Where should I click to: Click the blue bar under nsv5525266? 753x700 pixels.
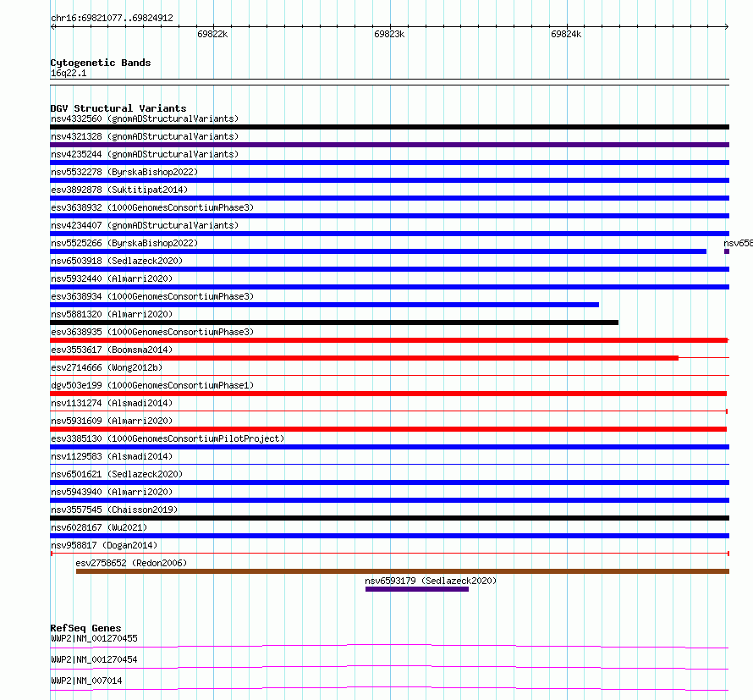click(378, 251)
